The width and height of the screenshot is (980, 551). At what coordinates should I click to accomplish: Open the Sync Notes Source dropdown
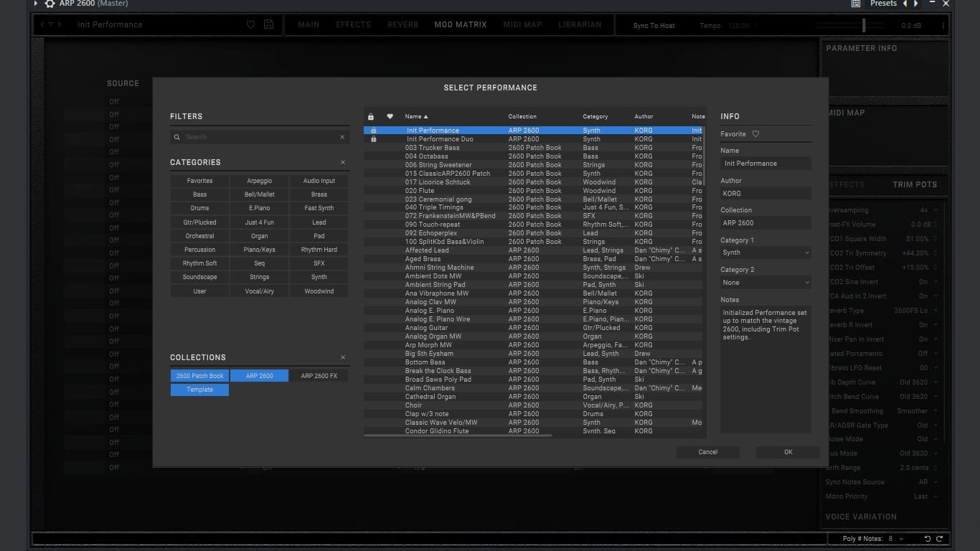click(928, 482)
